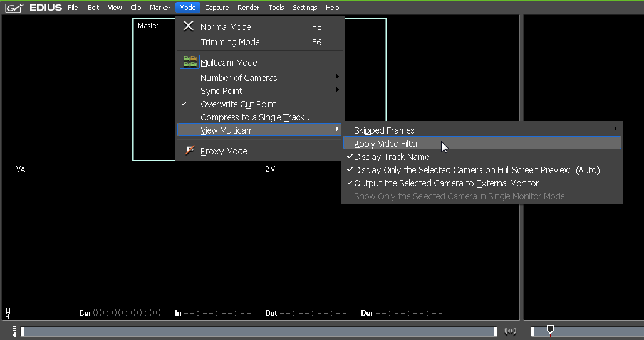The width and height of the screenshot is (644, 340).
Task: Open the Capture menu
Action: click(216, 8)
